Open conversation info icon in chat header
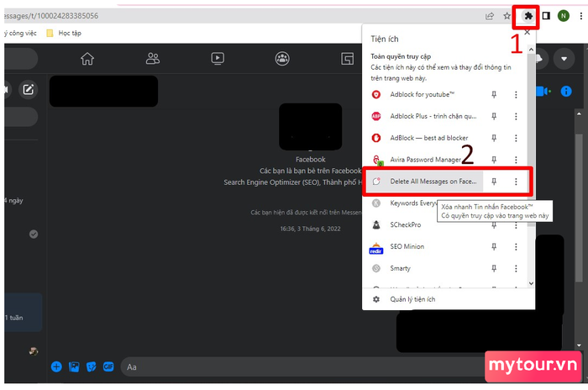Image resolution: width=588 pixels, height=390 pixels. coord(566,91)
